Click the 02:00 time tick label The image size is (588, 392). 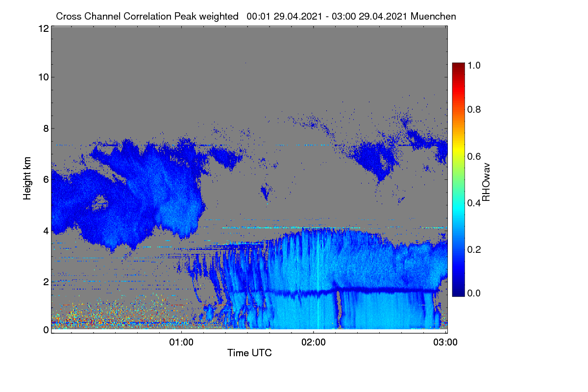click(314, 342)
